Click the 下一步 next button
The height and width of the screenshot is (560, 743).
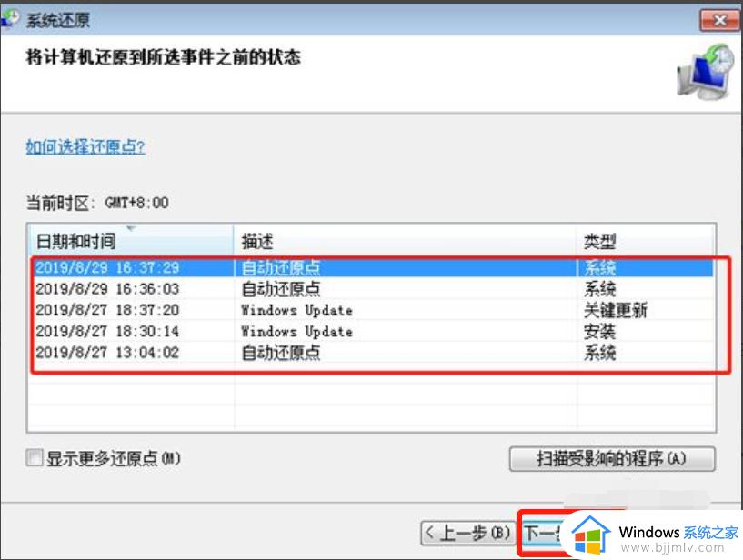[x=543, y=534]
